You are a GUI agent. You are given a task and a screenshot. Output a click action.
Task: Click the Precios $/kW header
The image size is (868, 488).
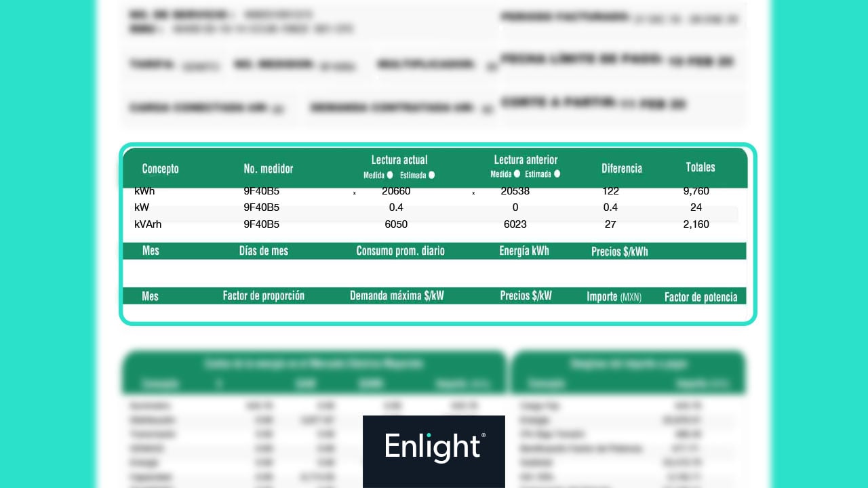526,296
